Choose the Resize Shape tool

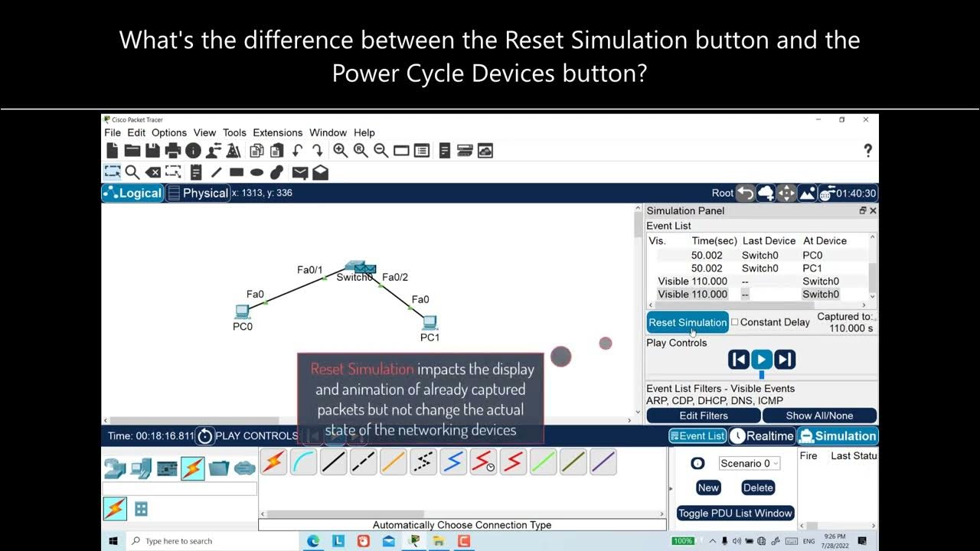click(x=173, y=172)
